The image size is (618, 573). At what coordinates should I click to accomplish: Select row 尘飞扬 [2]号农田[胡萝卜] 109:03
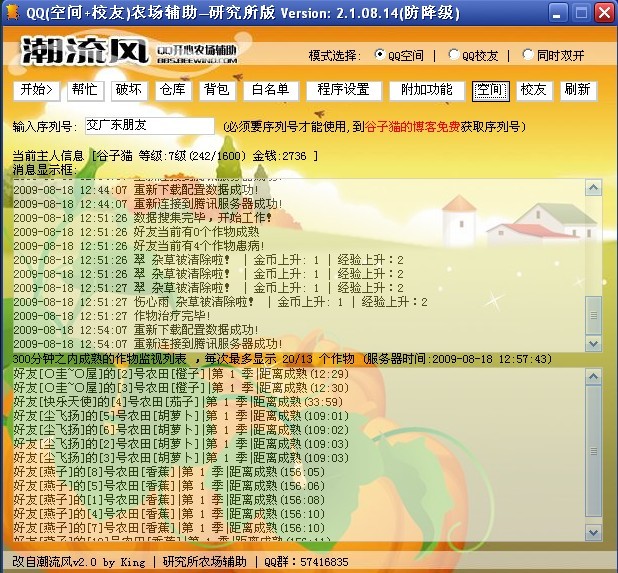pyautogui.click(x=181, y=444)
